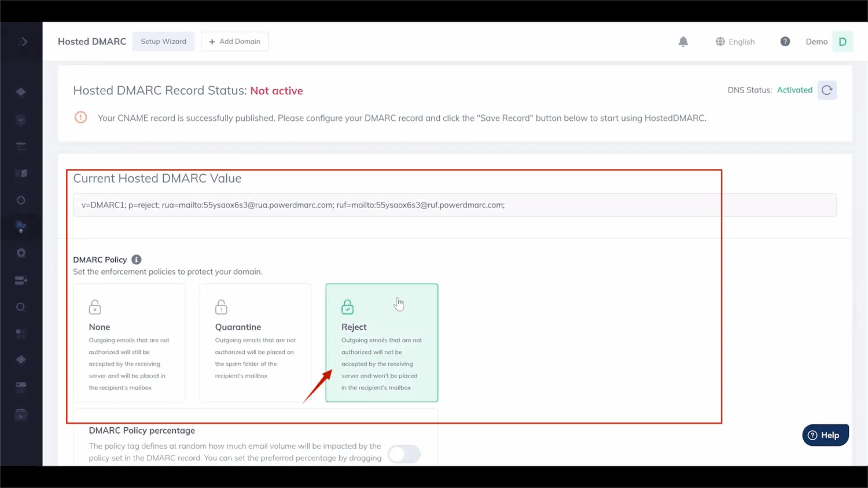868x488 pixels.
Task: Click the orange alert icon beside CNAME message
Action: (81, 117)
